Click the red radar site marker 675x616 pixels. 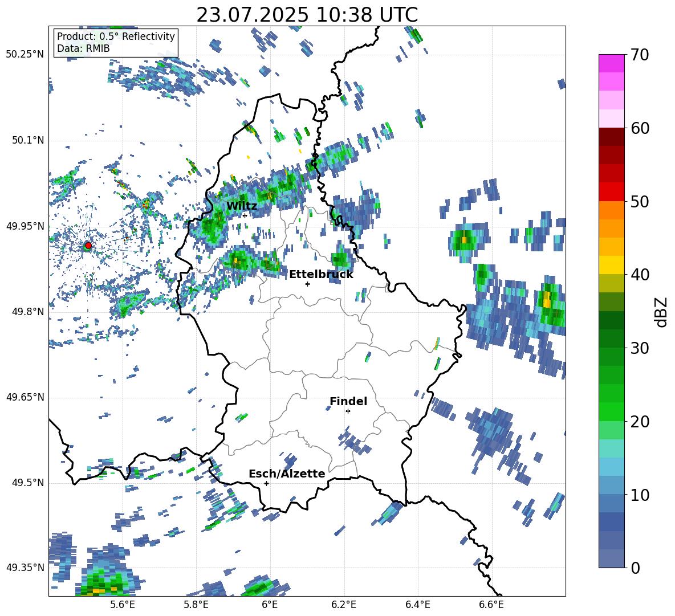(88, 246)
